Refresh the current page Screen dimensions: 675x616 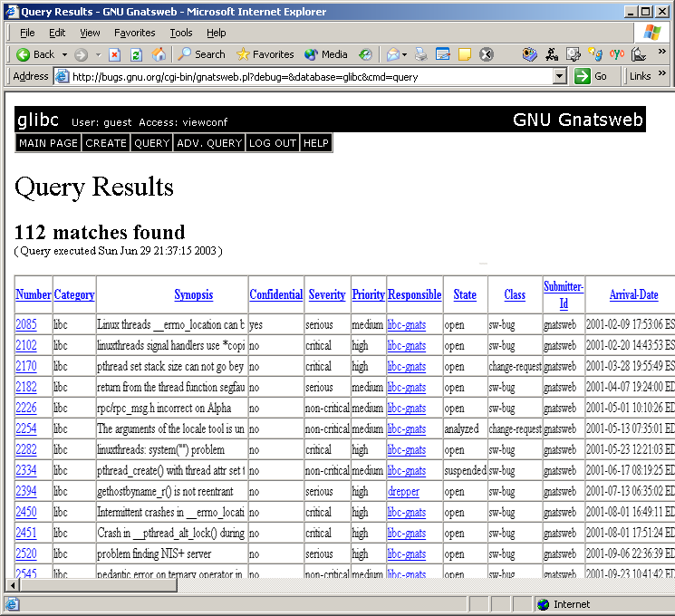tap(136, 54)
